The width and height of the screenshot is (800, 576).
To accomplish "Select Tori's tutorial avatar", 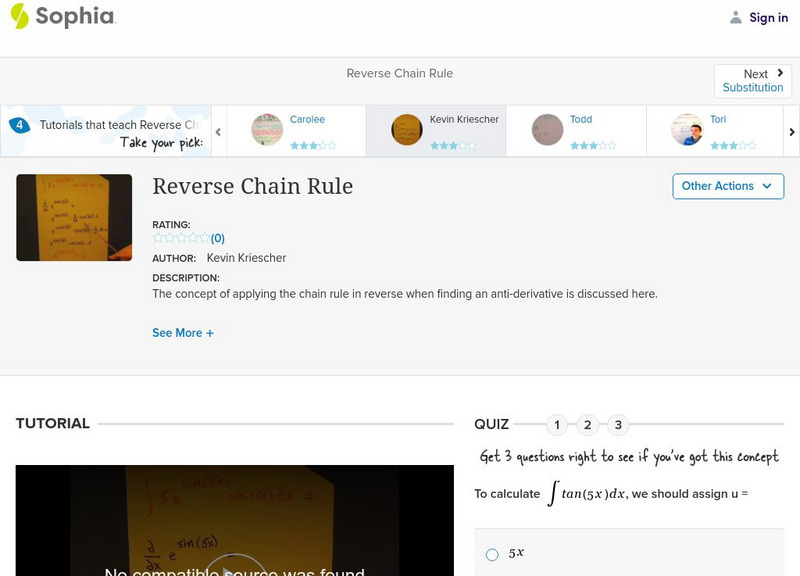I will click(x=686, y=130).
